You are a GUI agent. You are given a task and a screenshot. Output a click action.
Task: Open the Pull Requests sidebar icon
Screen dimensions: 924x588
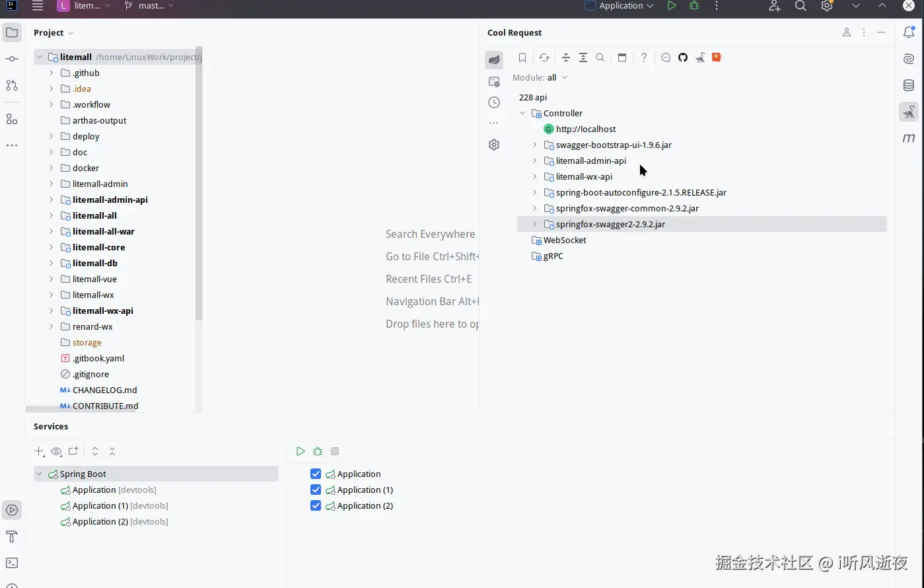pos(12,85)
